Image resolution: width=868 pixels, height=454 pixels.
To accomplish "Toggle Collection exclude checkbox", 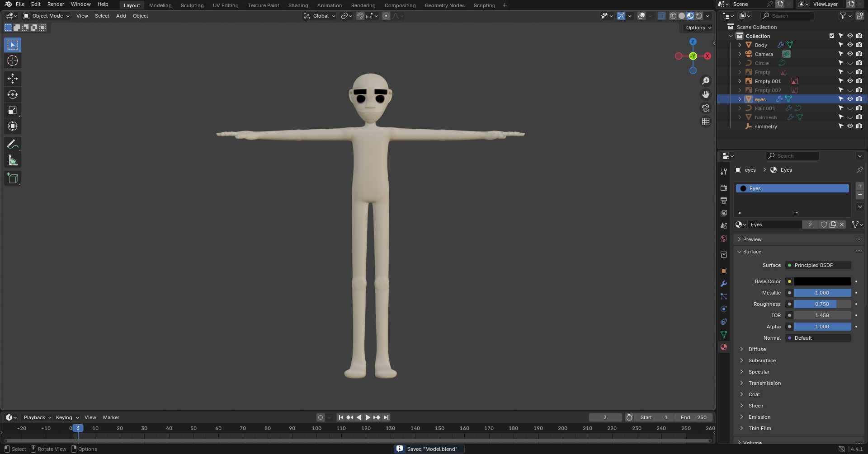I will click(831, 36).
